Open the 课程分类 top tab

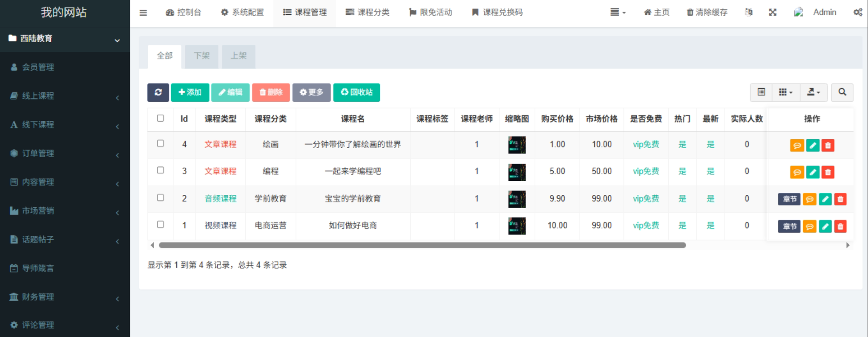point(368,12)
